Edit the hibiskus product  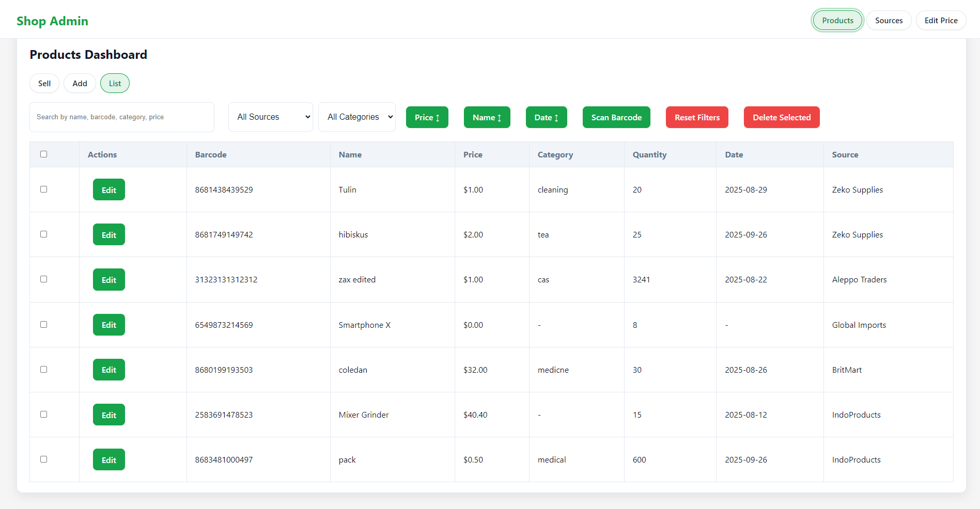pyautogui.click(x=108, y=234)
